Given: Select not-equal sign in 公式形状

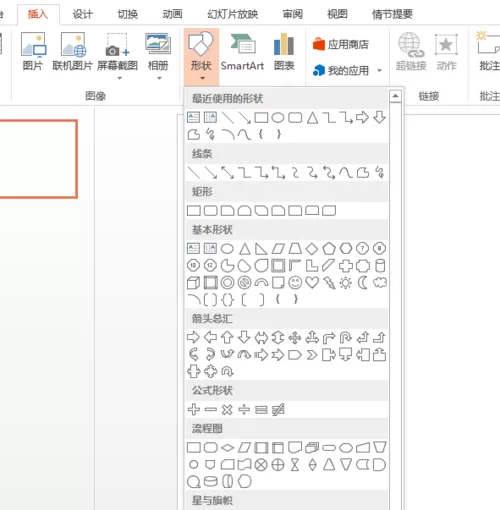Looking at the screenshot, I should [x=278, y=409].
